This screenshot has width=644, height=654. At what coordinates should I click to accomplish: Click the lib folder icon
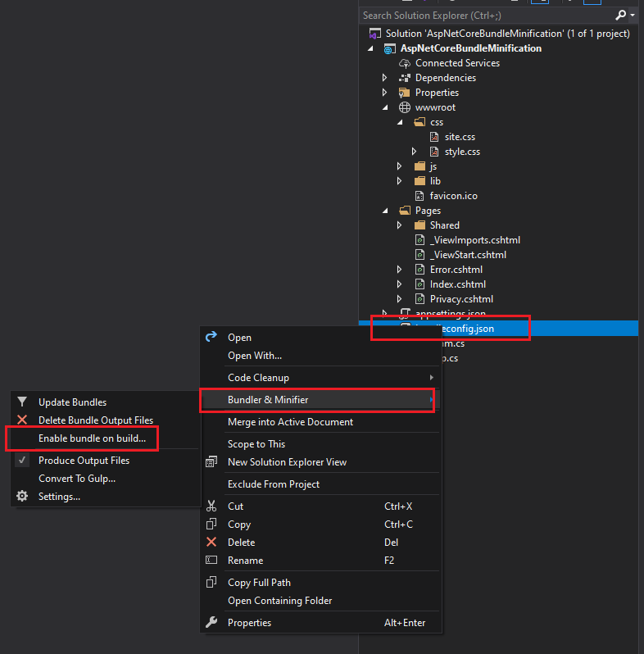pos(420,181)
